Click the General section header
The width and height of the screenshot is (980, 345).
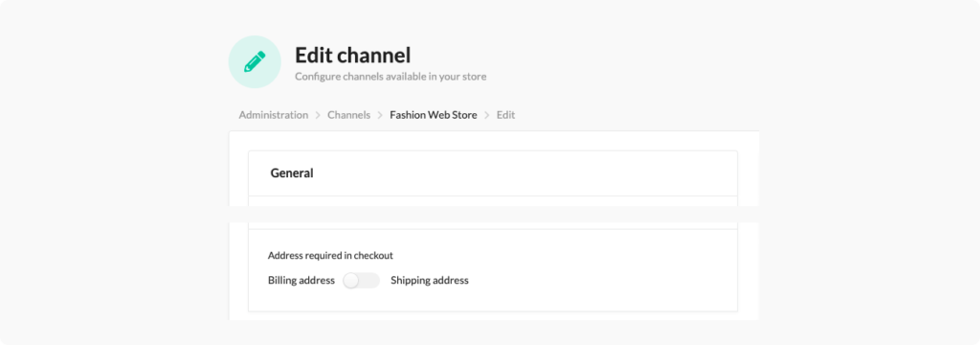(x=292, y=173)
